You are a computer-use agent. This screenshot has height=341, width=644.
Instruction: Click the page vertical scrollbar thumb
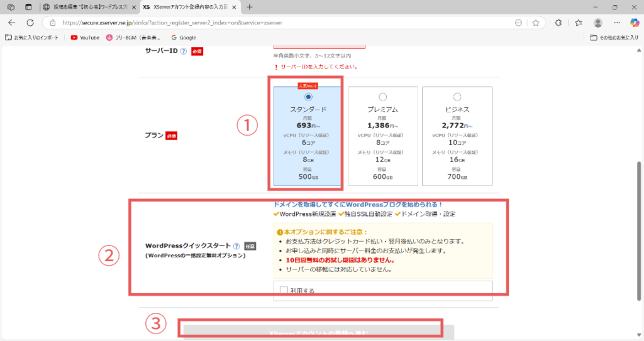point(639,231)
